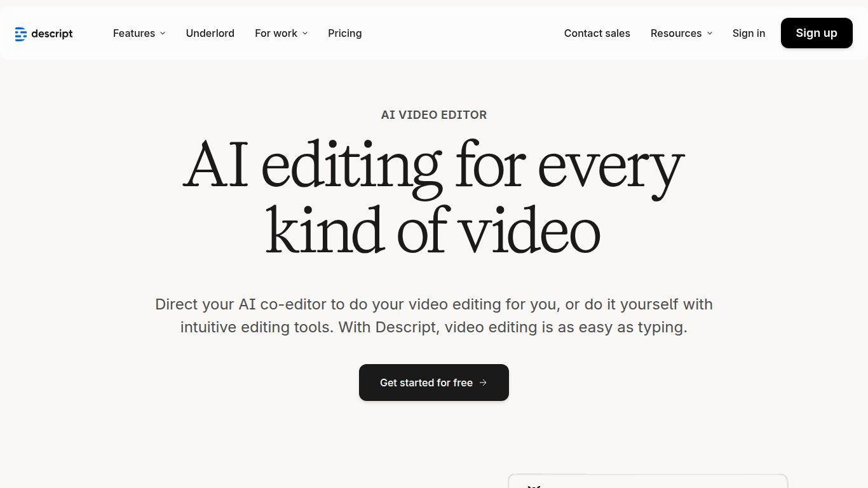Expand the Resources dropdown chevron
This screenshot has height=488, width=868.
point(710,33)
